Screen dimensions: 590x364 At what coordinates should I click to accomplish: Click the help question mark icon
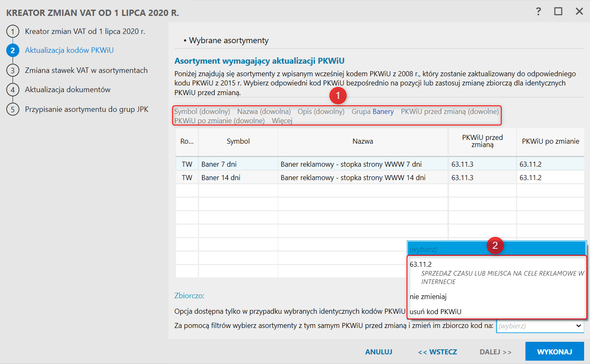(x=538, y=11)
